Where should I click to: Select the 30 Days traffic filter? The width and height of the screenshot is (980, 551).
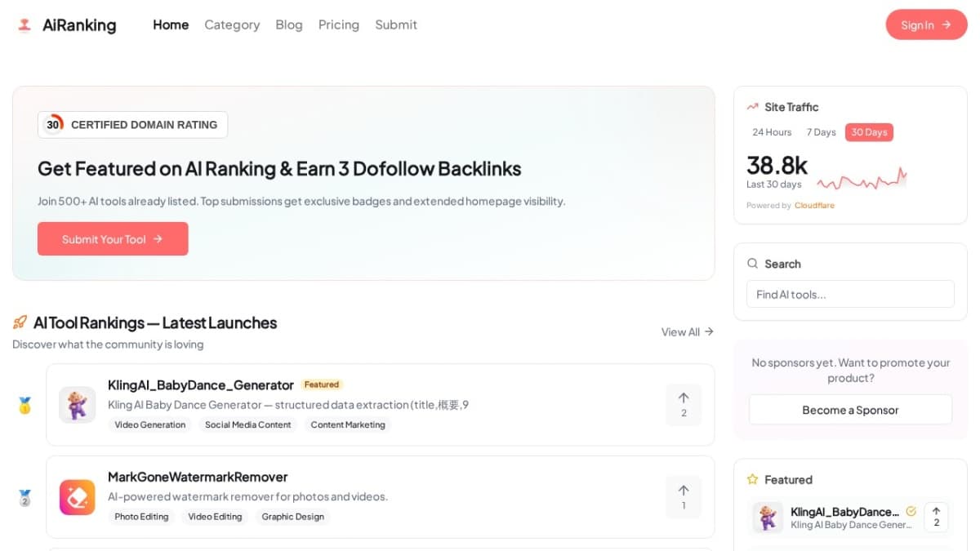click(x=869, y=131)
